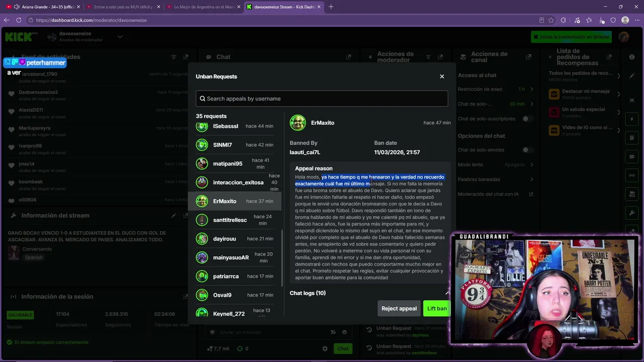The width and height of the screenshot is (644, 362).
Task: Click the document list sidebar icon
Action: [632, 138]
